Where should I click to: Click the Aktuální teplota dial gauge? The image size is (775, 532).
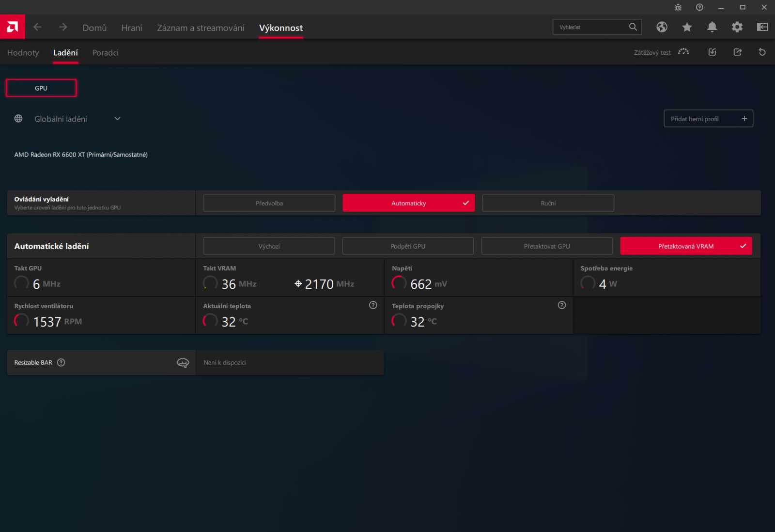coord(210,320)
